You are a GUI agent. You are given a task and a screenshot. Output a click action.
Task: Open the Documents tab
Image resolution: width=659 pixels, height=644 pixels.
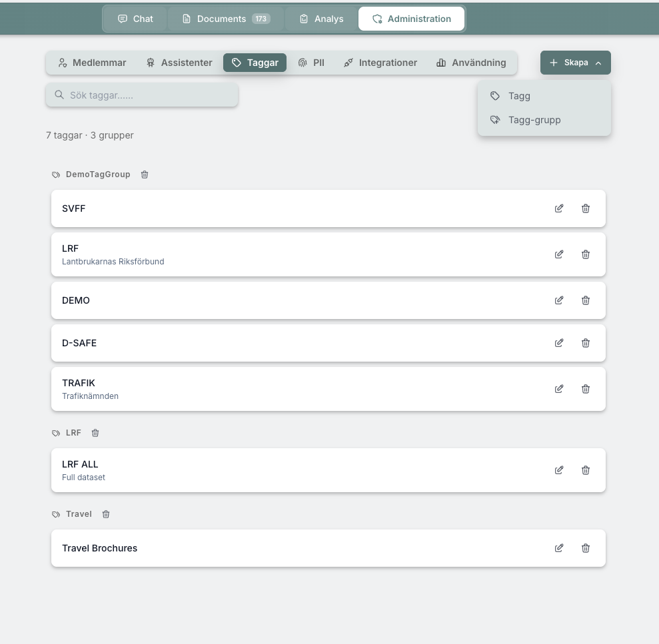click(227, 19)
